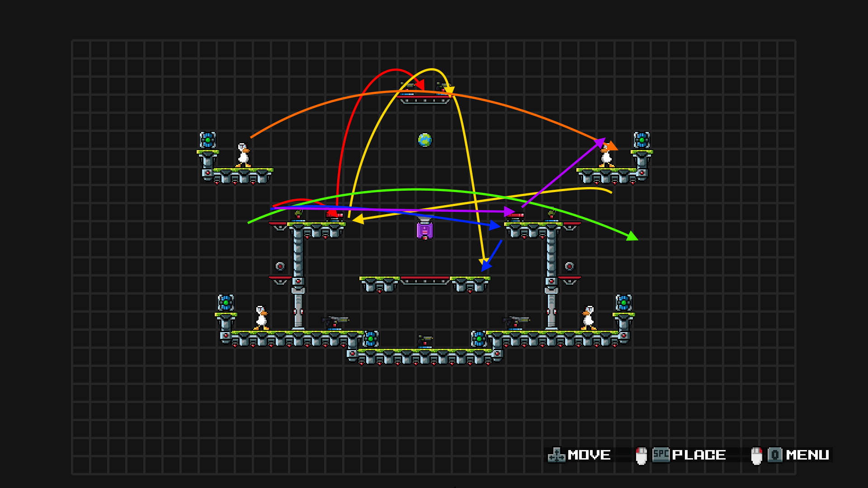Select the orb block left of bottom pit
The height and width of the screenshot is (488, 868).
point(371,338)
